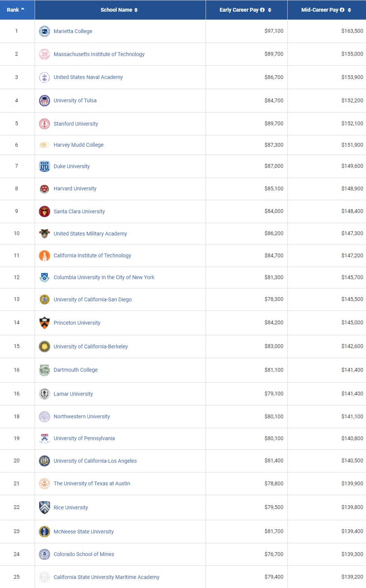366x588 pixels.
Task: Sort table by Rank column arrow
Action: pyautogui.click(x=23, y=9)
